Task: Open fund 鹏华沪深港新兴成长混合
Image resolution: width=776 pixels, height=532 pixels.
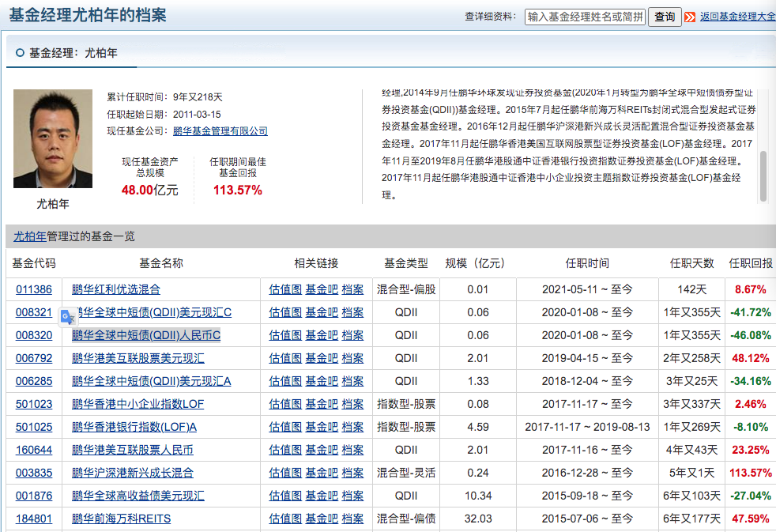Action: click(133, 474)
